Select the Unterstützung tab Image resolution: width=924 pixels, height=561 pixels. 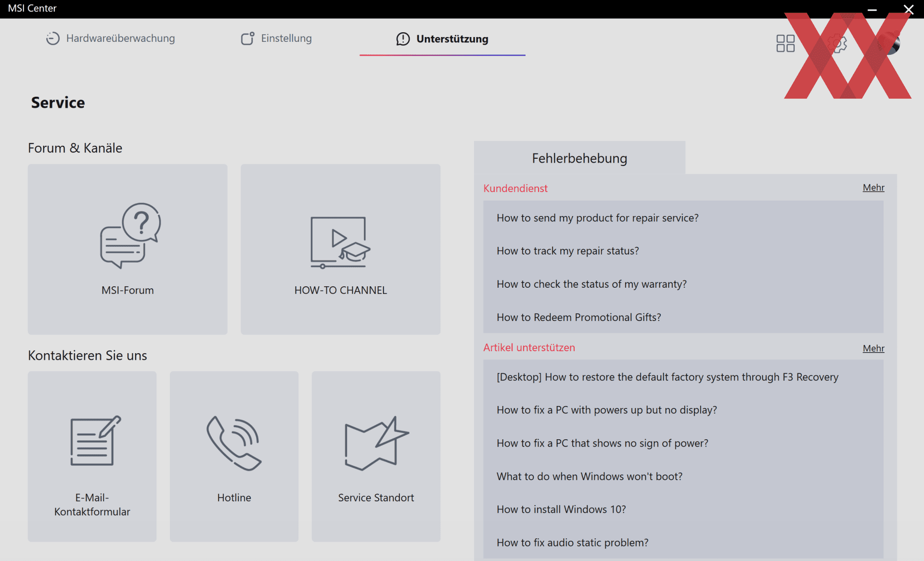point(442,39)
